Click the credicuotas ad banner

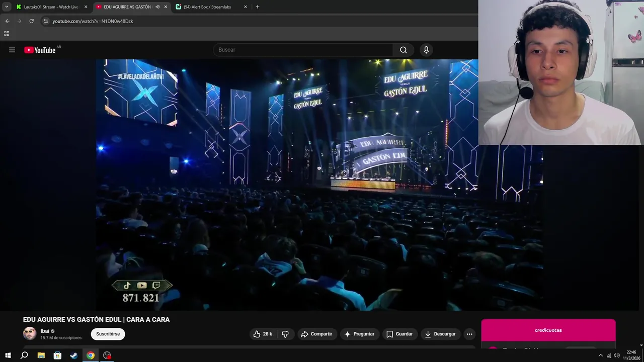pos(548,330)
